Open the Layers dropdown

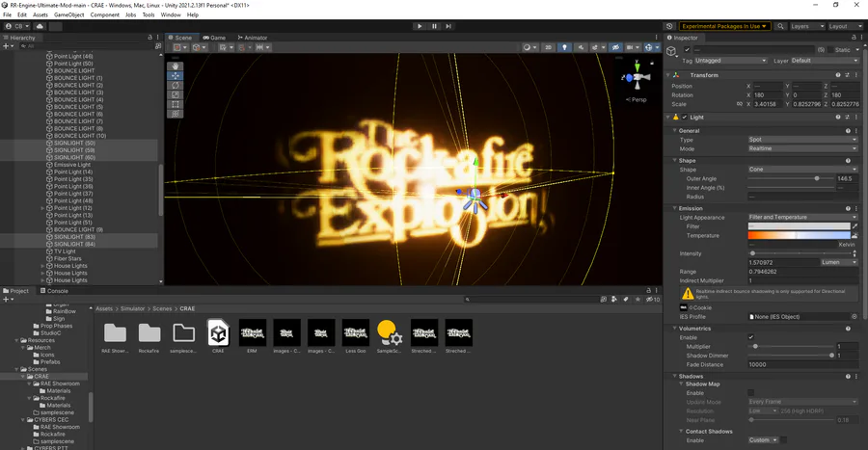coord(806,26)
